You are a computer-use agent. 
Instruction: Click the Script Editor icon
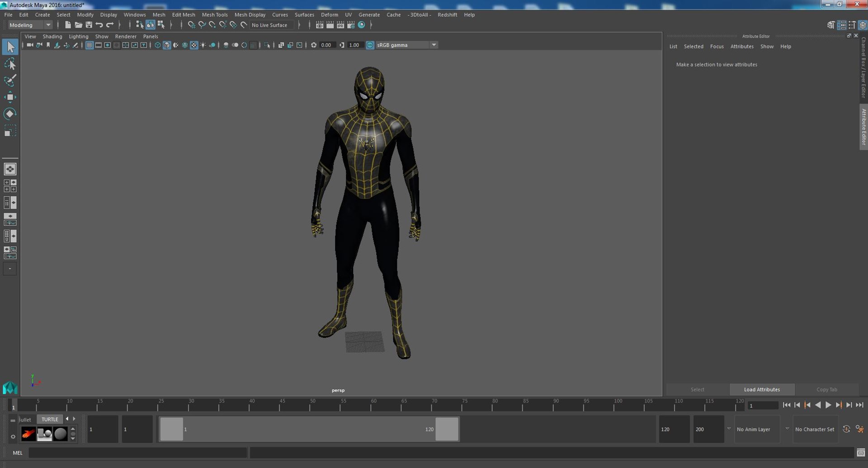(x=860, y=452)
